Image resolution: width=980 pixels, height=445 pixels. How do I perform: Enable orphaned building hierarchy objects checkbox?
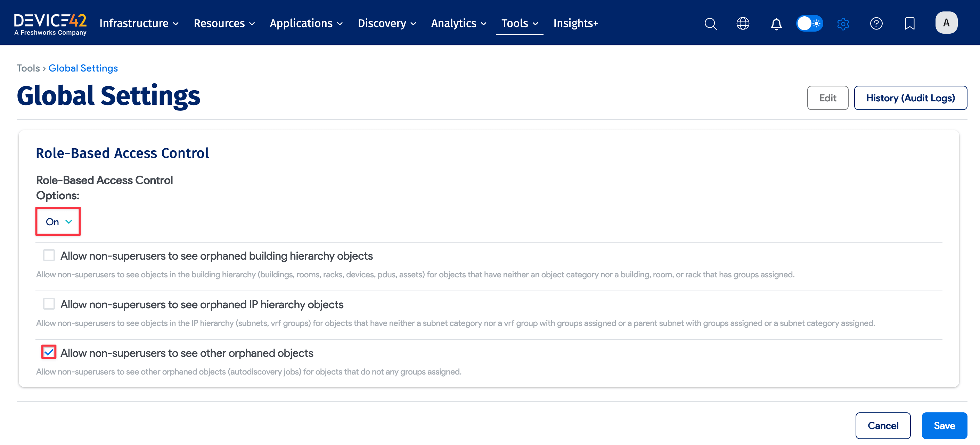tap(49, 255)
